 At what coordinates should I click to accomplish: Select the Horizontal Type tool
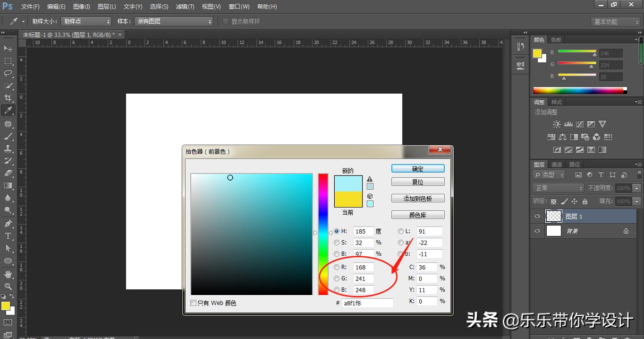(x=8, y=235)
